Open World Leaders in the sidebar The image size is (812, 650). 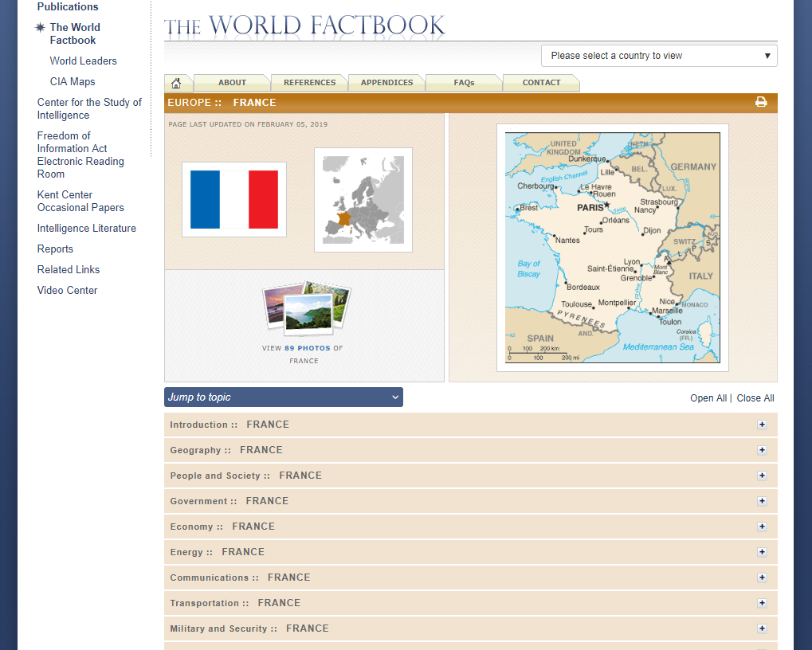pyautogui.click(x=83, y=61)
